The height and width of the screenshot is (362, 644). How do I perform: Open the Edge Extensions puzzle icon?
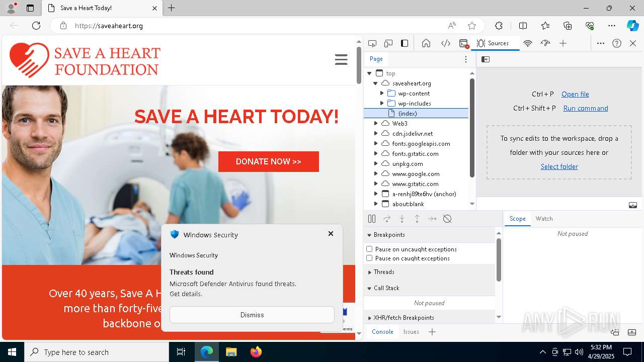tap(499, 26)
